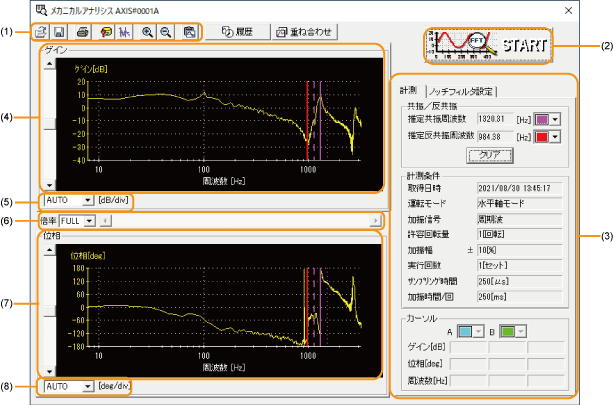Open the 履歴 history button

pyautogui.click(x=239, y=32)
